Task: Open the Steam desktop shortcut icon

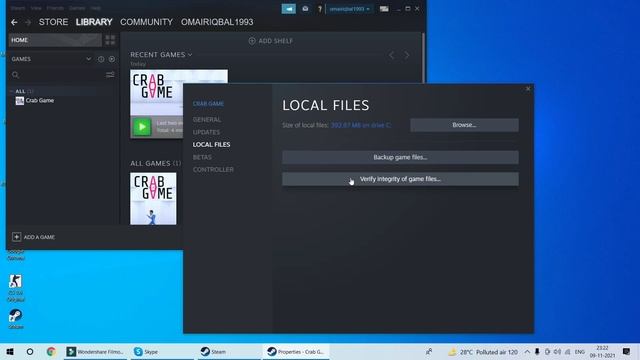Action: pos(16,316)
